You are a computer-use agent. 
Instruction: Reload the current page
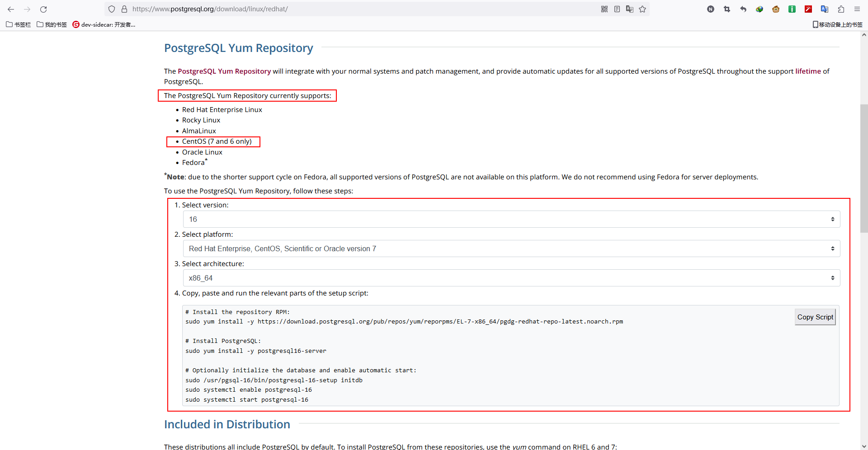43,9
